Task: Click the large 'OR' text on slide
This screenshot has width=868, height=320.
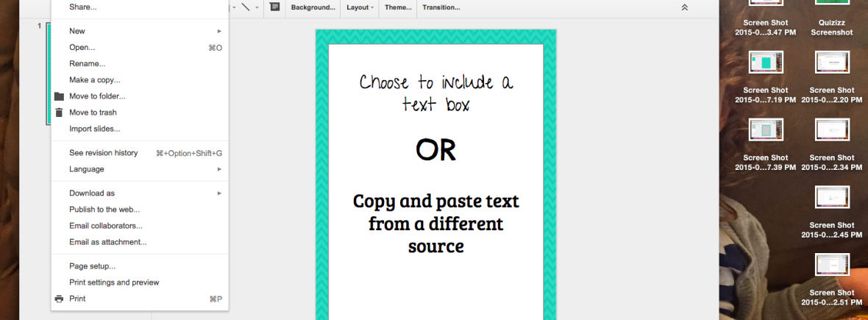Action: 436,150
